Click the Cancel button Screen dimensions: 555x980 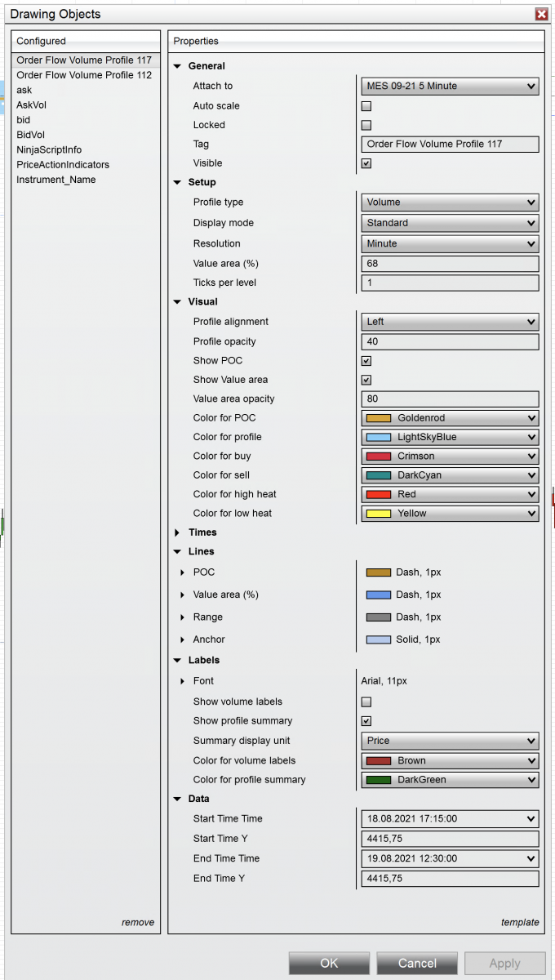point(417,963)
